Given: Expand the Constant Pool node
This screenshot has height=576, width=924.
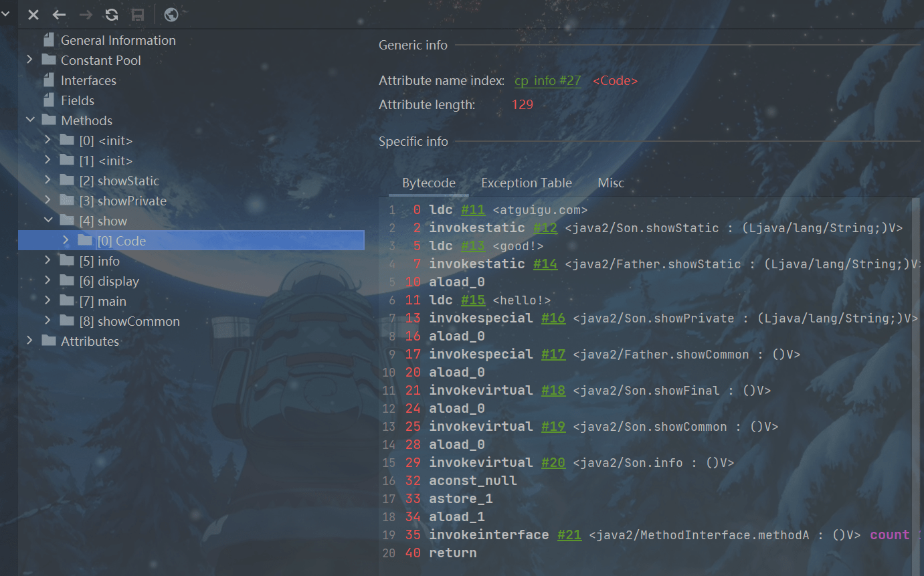Looking at the screenshot, I should [x=29, y=60].
